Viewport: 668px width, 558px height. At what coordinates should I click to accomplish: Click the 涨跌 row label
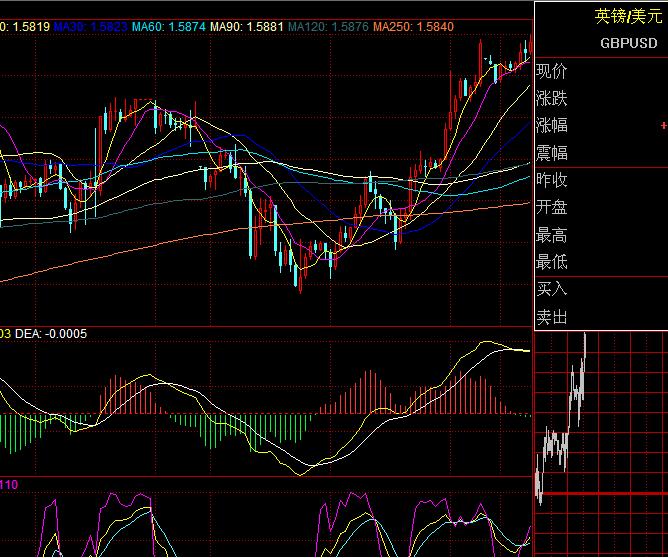pyautogui.click(x=551, y=98)
